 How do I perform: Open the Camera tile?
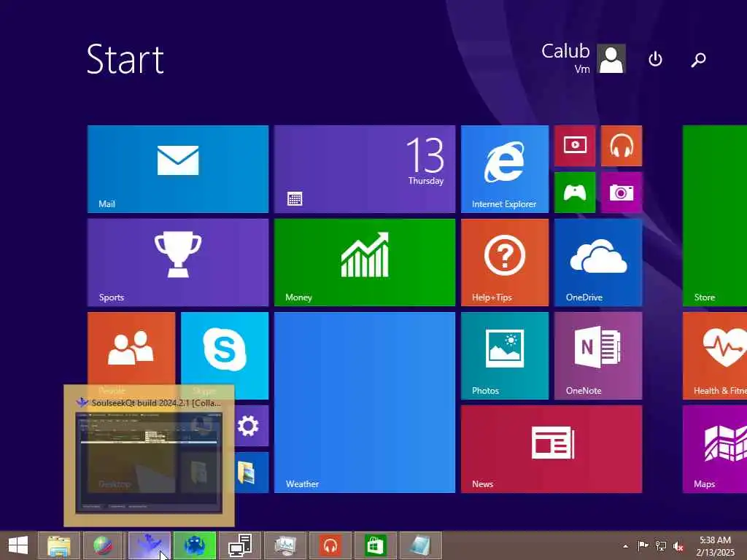coord(622,192)
